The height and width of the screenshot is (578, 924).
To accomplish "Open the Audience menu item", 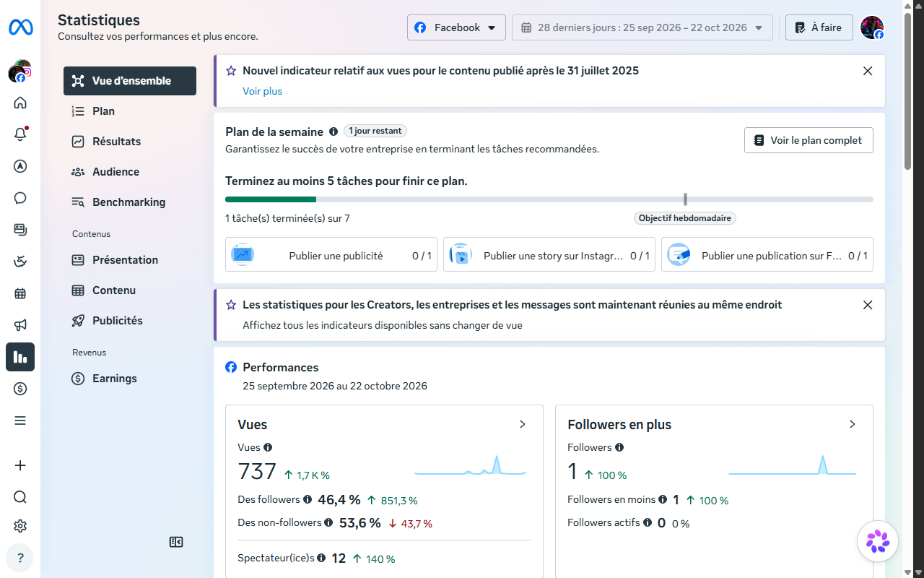I will (x=130, y=172).
